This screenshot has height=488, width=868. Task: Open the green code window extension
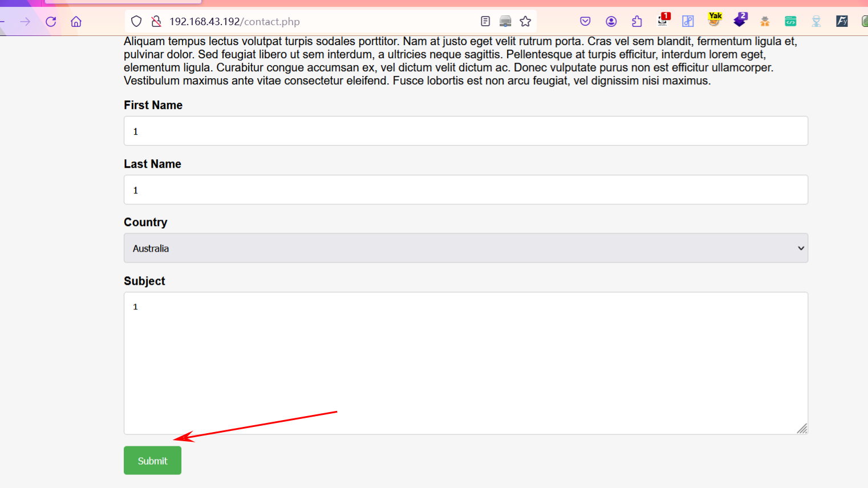(x=790, y=22)
